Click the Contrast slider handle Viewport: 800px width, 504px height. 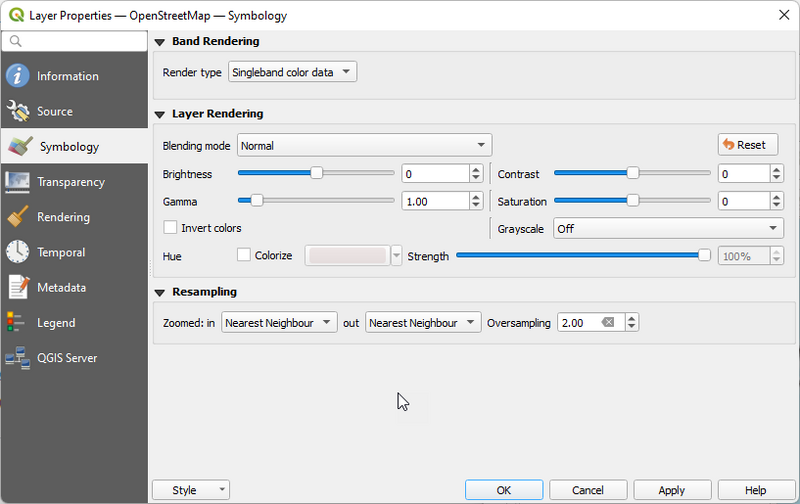coord(633,173)
